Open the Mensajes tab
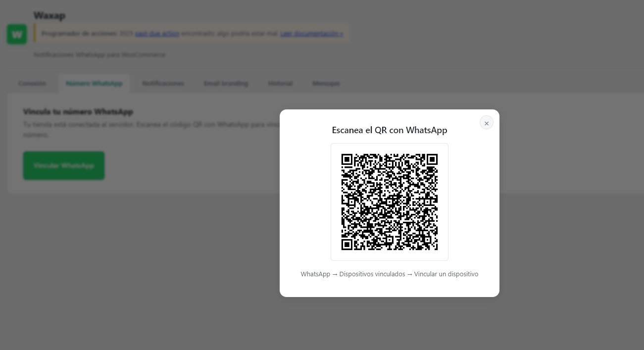 326,83
